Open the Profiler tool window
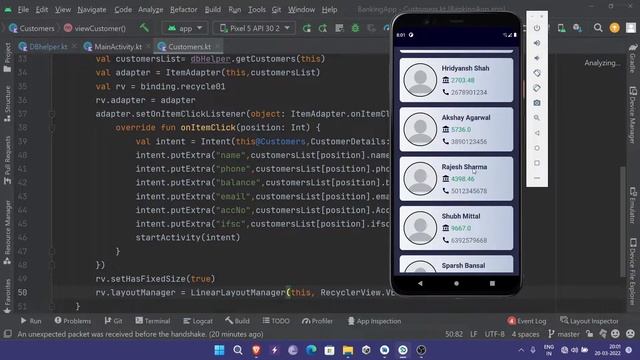 [317, 321]
